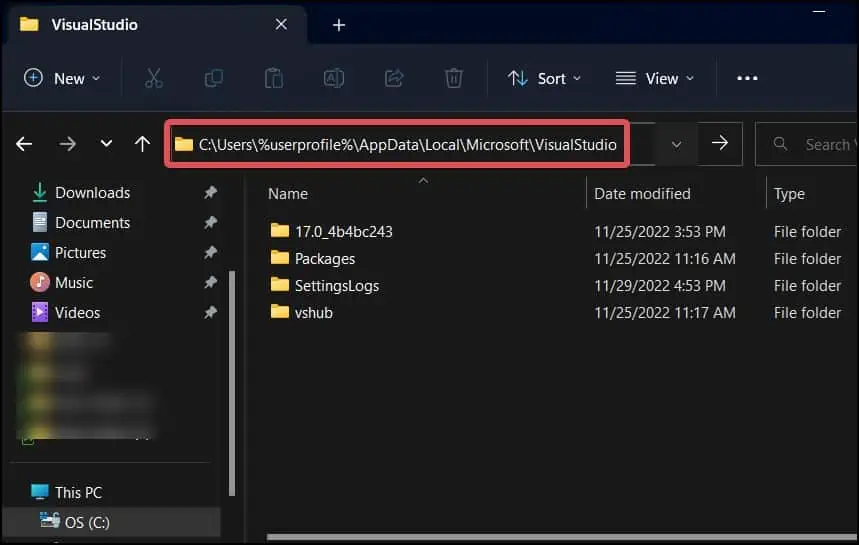Click date 11/25/2022 11:16 AM
The image size is (859, 545).
665,259
